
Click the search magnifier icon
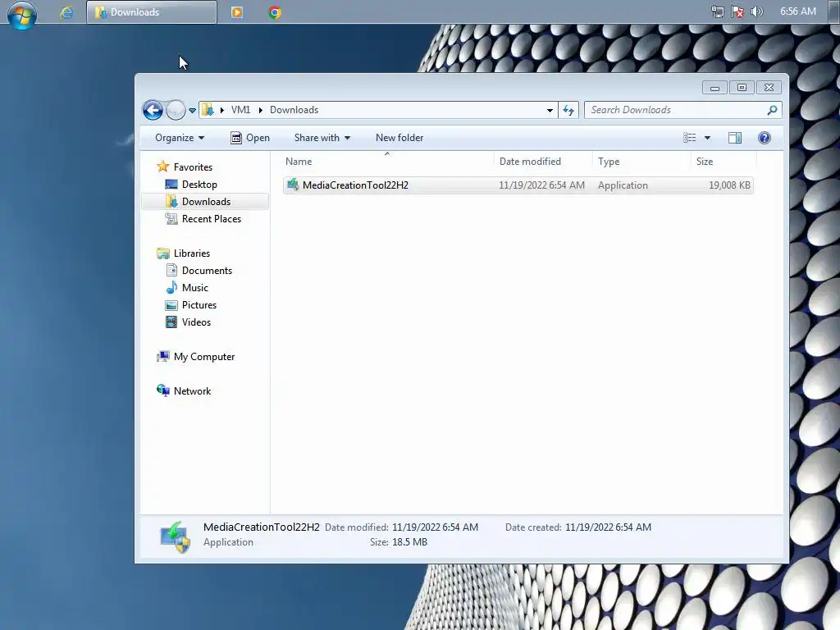point(772,110)
